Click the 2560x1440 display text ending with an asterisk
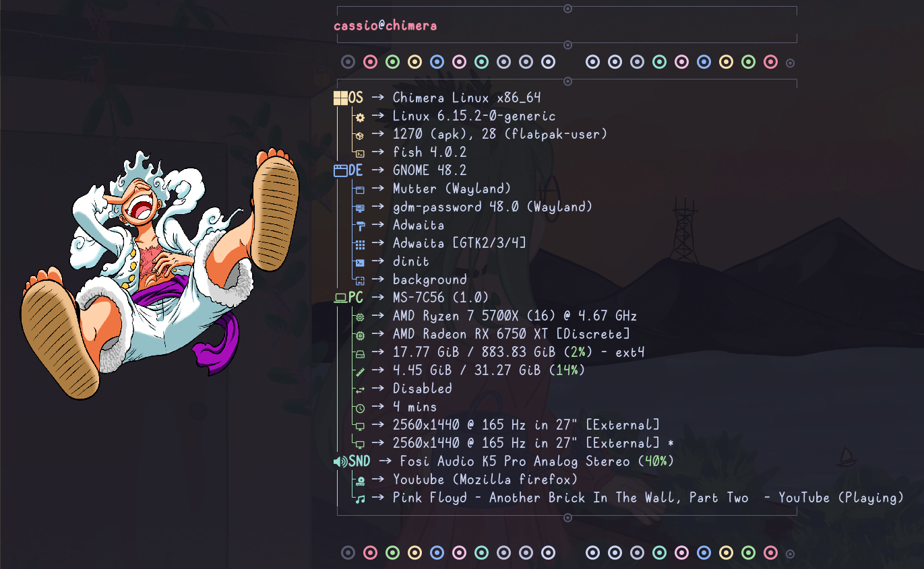924x569 pixels. point(534,444)
